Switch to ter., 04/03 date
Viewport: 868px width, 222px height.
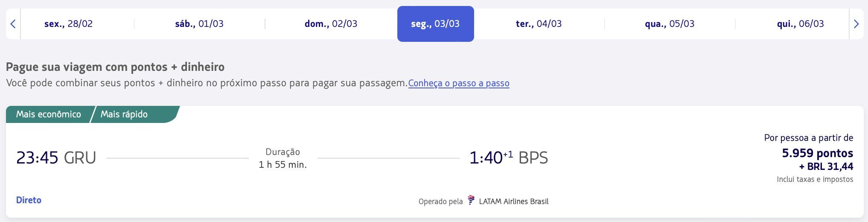(539, 24)
